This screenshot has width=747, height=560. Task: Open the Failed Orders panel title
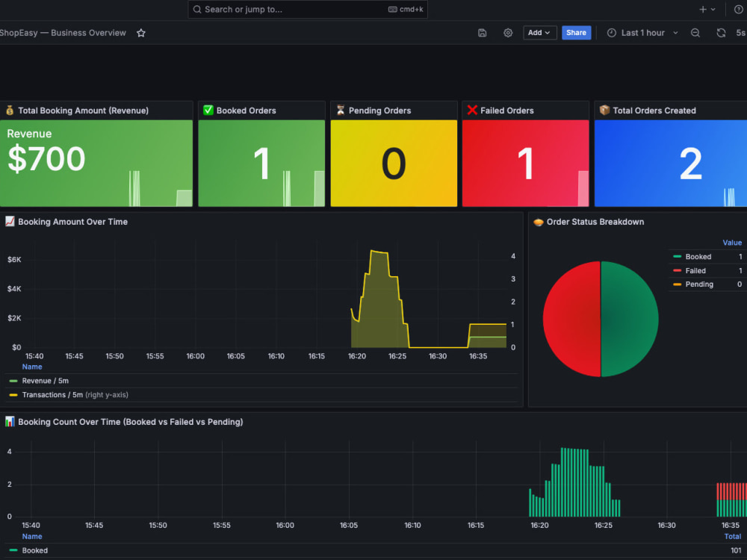click(507, 111)
